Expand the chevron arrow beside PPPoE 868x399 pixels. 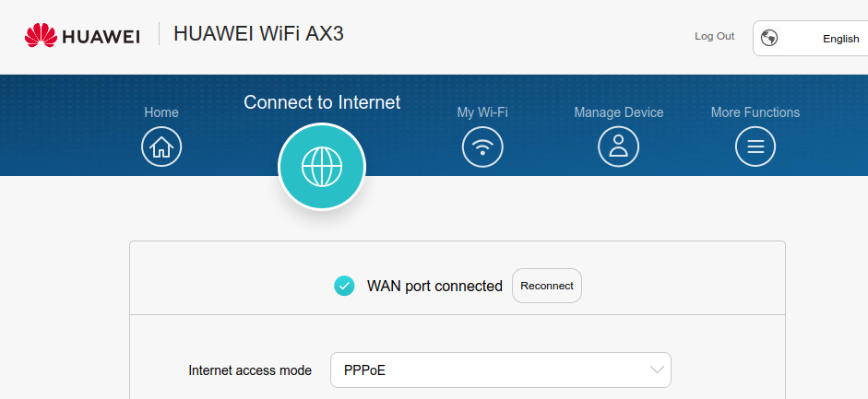(x=657, y=370)
